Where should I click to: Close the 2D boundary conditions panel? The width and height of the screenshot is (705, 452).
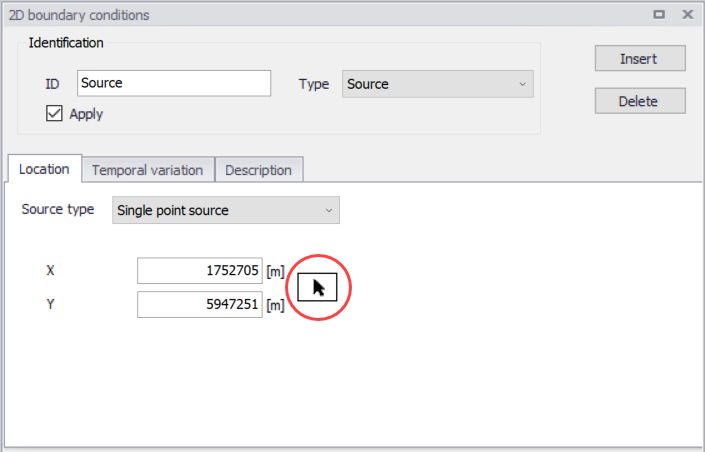point(687,15)
